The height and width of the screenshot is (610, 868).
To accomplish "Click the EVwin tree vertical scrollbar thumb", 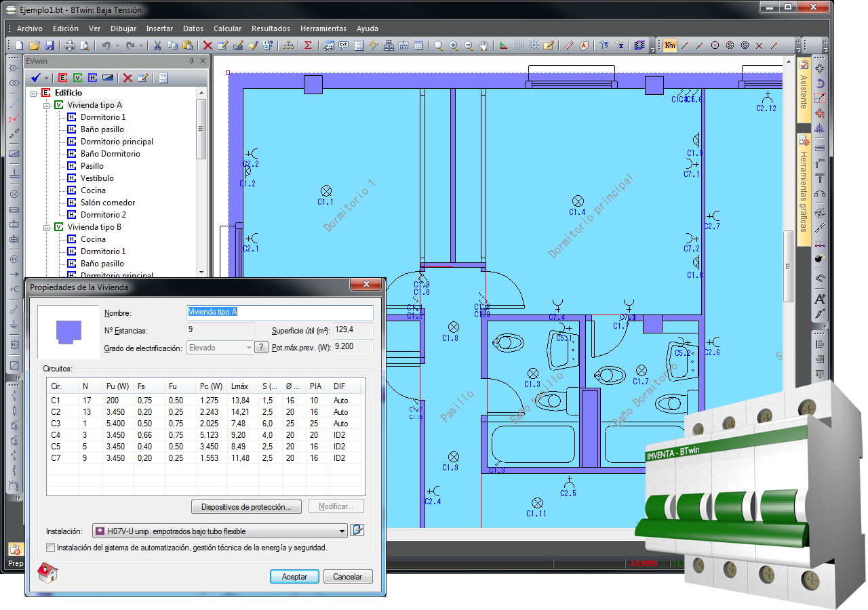I will click(201, 129).
